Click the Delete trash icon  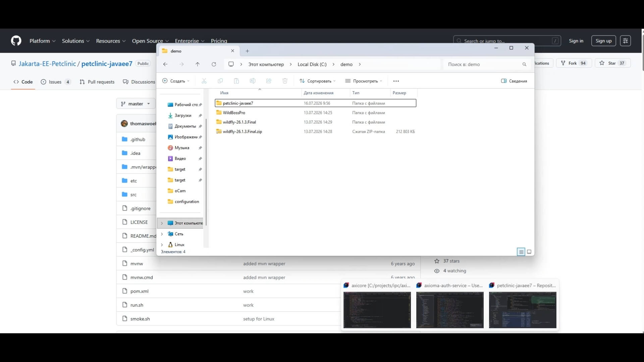(285, 81)
